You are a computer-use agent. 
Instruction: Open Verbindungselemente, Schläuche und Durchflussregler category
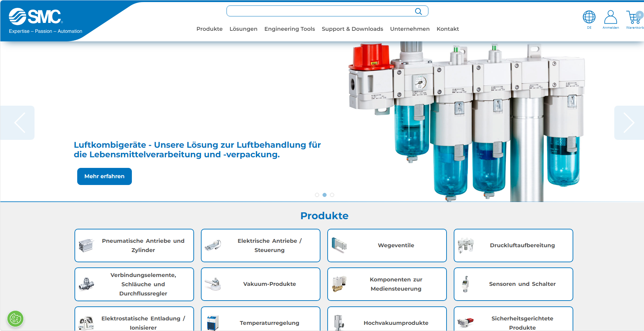[134, 284]
